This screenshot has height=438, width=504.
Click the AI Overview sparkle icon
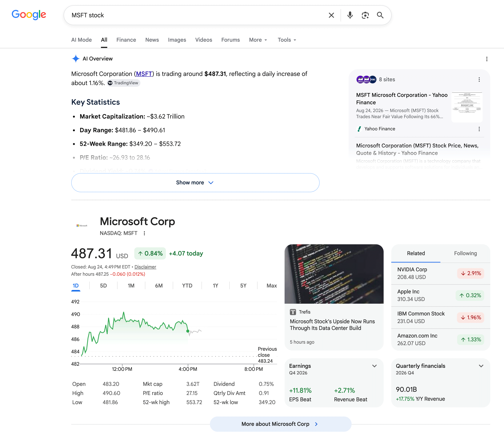point(76,59)
